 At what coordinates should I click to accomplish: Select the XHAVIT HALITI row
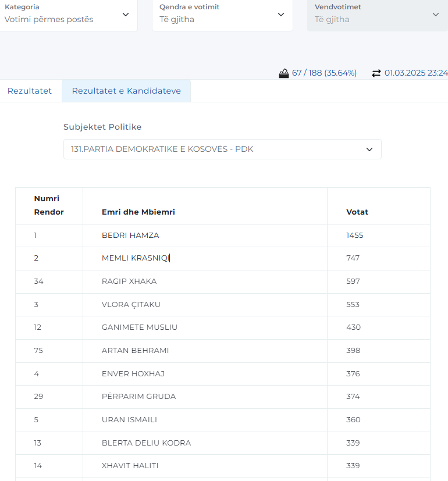point(223,466)
